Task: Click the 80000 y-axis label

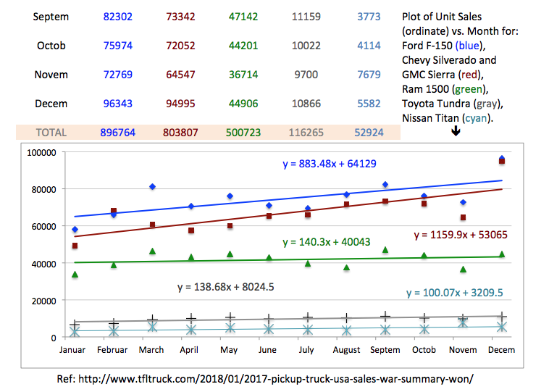Action: (x=43, y=190)
